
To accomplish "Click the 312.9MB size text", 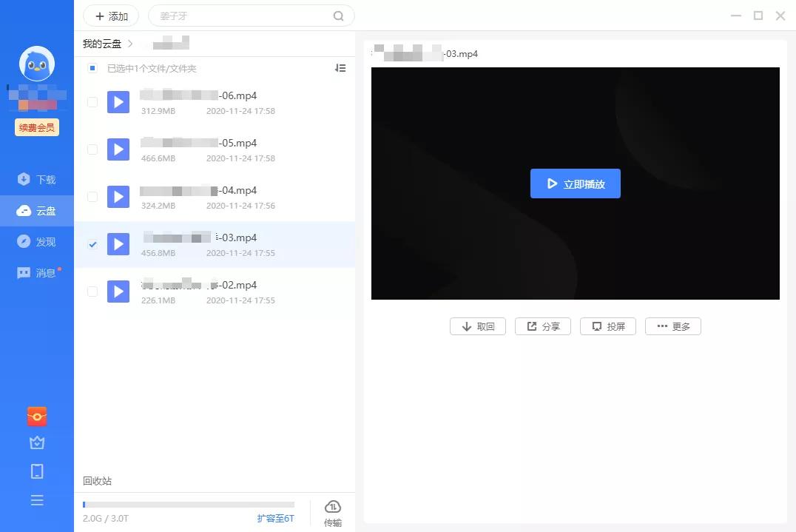I will pos(158,111).
